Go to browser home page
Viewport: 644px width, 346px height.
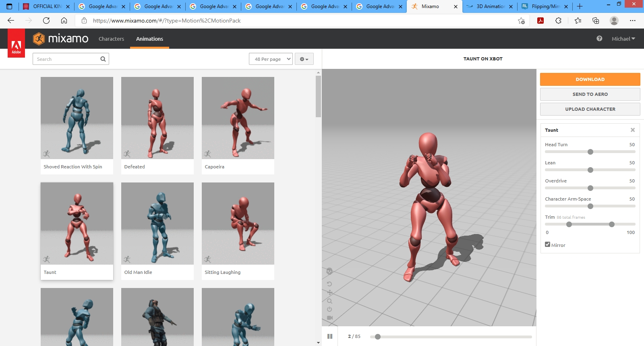64,21
